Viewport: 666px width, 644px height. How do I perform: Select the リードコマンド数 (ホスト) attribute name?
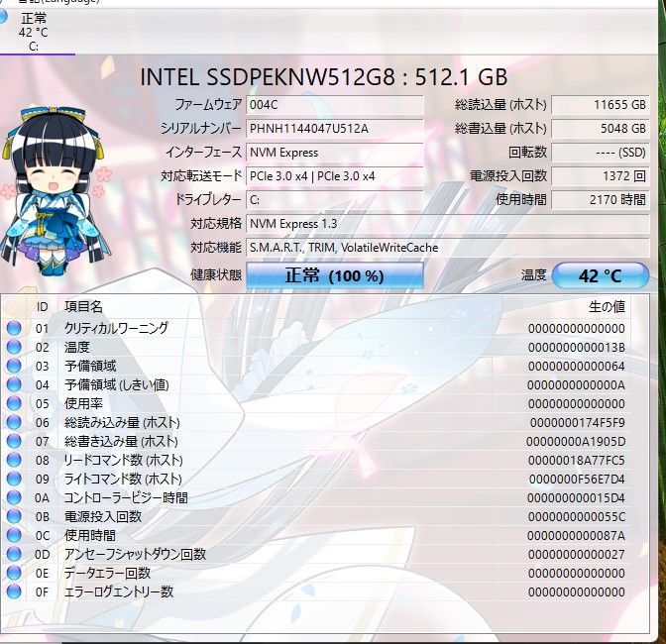pyautogui.click(x=123, y=460)
